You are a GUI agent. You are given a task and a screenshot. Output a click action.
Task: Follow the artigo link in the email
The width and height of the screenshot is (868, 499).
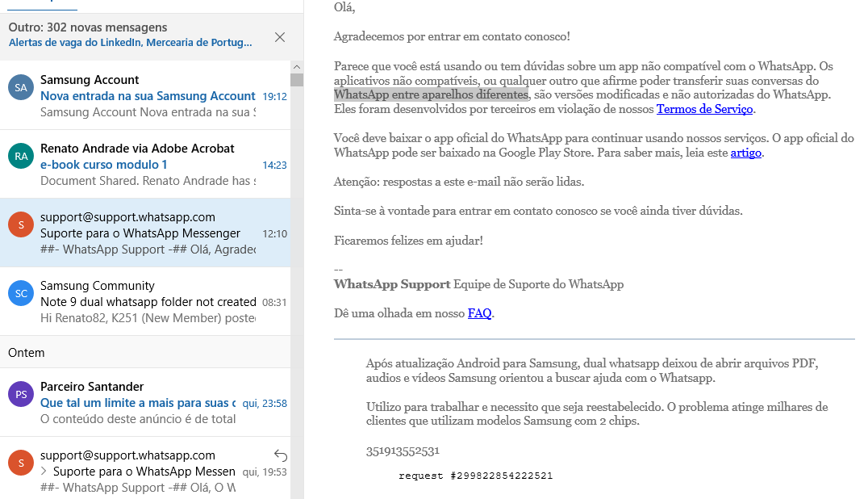[745, 153]
